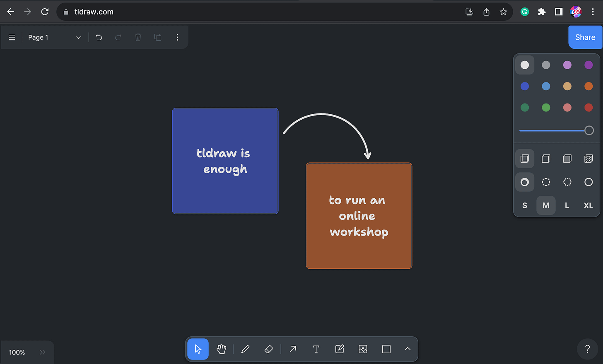Set fill style to none

pyautogui.click(x=525, y=159)
